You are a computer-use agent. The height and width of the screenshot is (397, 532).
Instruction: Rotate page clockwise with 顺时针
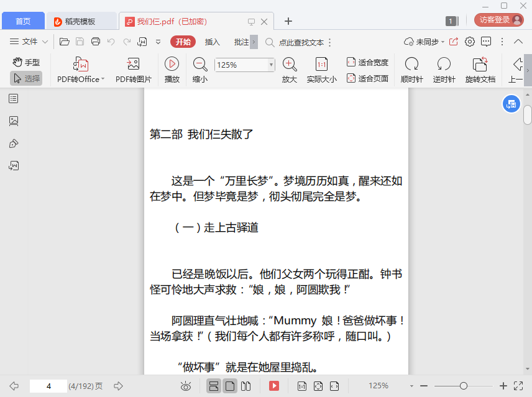click(x=411, y=64)
